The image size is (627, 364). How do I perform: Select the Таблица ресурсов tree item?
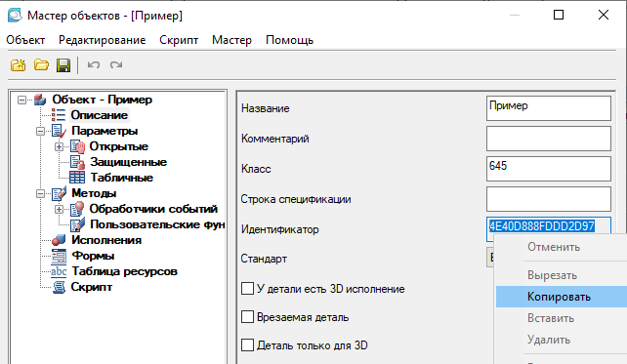pyautogui.click(x=124, y=271)
